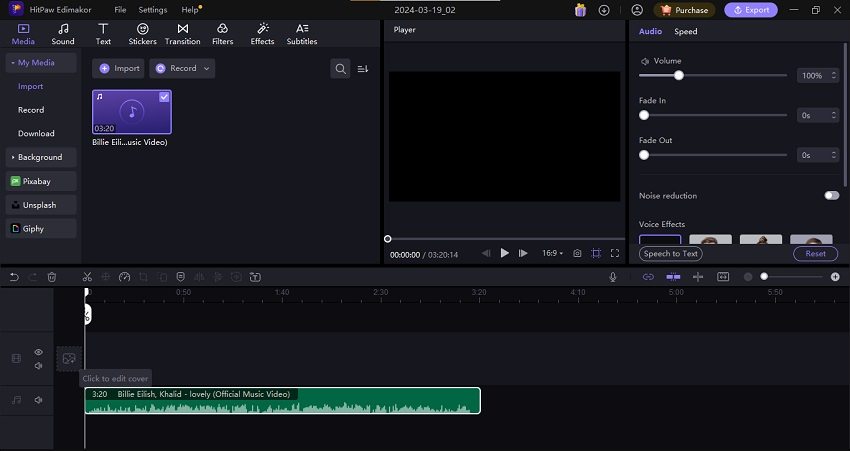Take a snapshot with the camera icon
850x451 pixels.
pyautogui.click(x=577, y=254)
